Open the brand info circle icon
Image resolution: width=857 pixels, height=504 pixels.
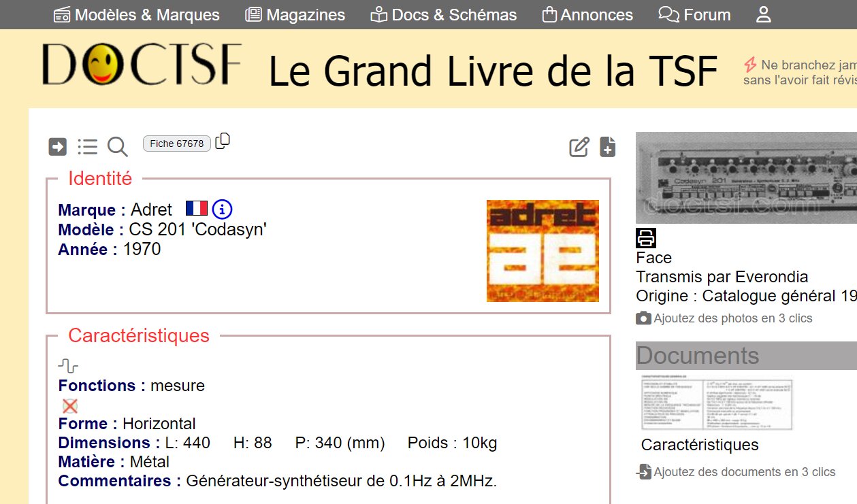(222, 209)
